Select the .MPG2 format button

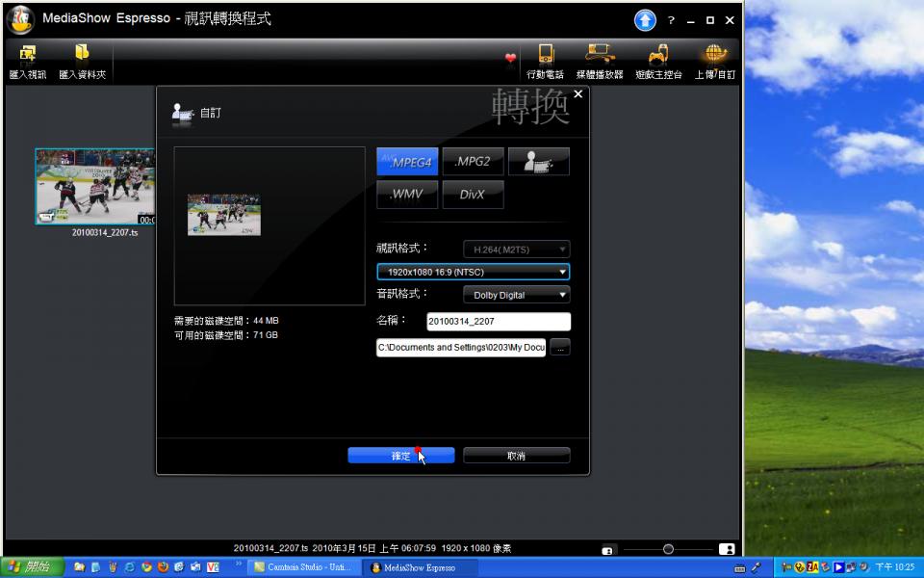[x=474, y=162]
